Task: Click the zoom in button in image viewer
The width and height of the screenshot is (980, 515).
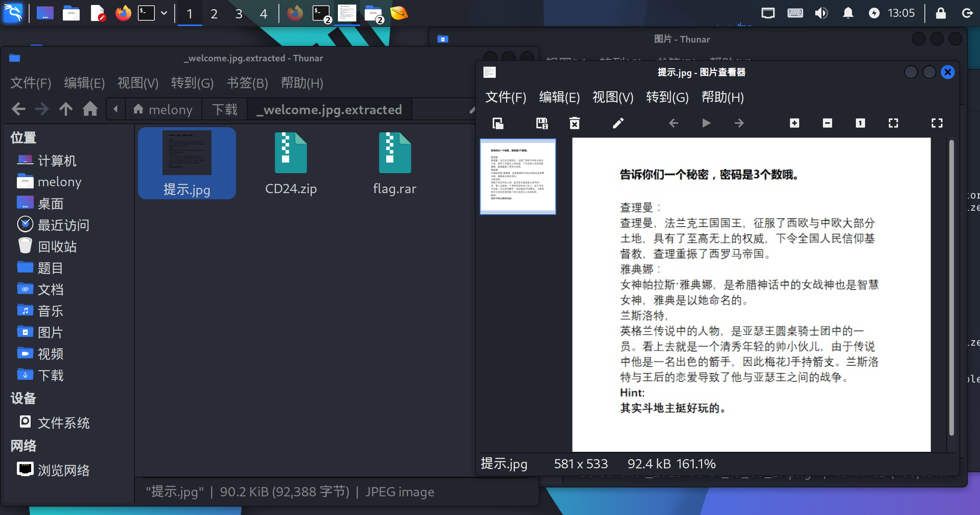Action: 794,123
